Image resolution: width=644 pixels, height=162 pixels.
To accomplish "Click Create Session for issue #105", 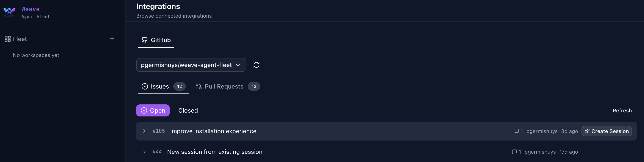I will click(x=606, y=131).
